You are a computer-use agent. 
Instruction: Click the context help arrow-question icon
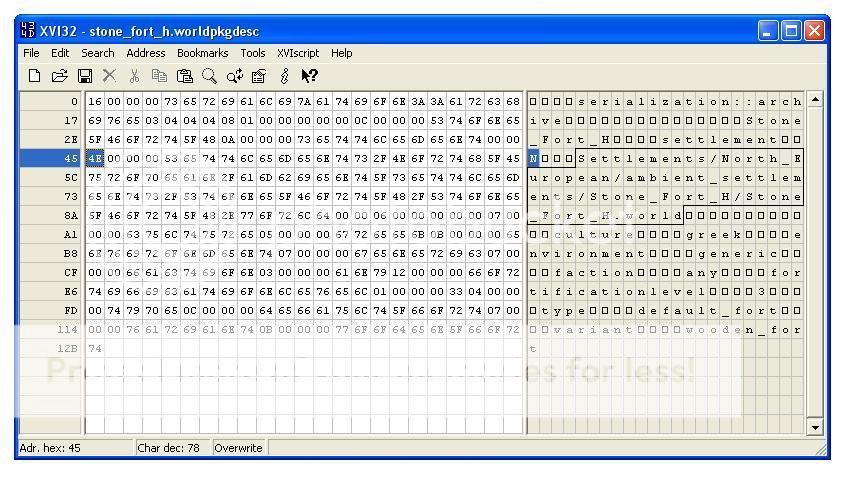(x=310, y=76)
